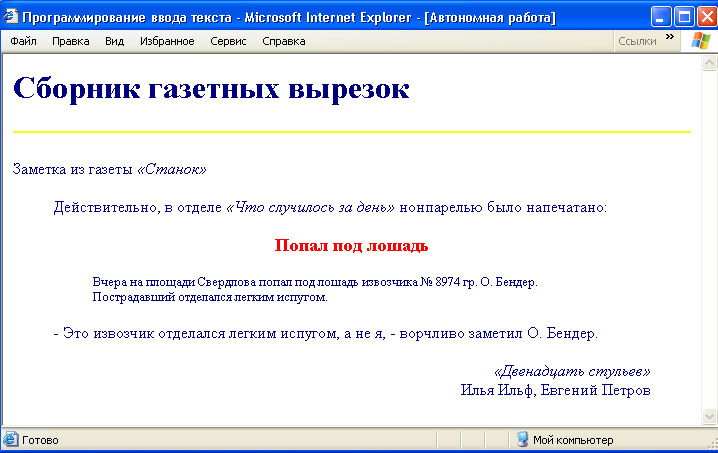Click the Готово status text
The image size is (718, 453).
[x=40, y=440]
